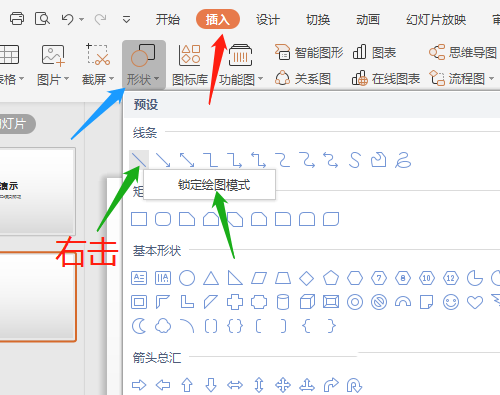
Task: Insert 思维导图 mind map
Action: 463,52
